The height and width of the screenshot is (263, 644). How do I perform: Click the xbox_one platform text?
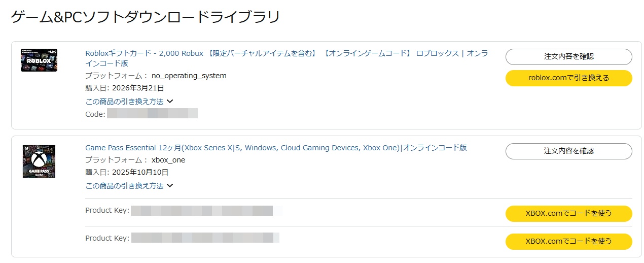coord(168,160)
